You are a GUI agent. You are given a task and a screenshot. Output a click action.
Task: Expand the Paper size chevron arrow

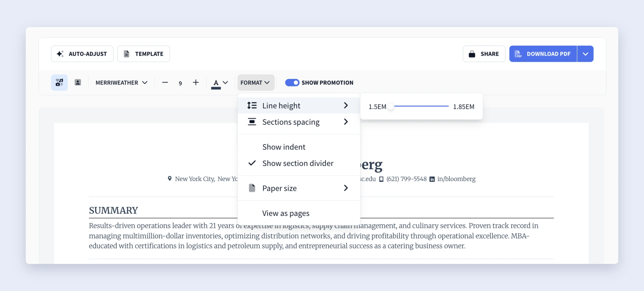coord(346,188)
